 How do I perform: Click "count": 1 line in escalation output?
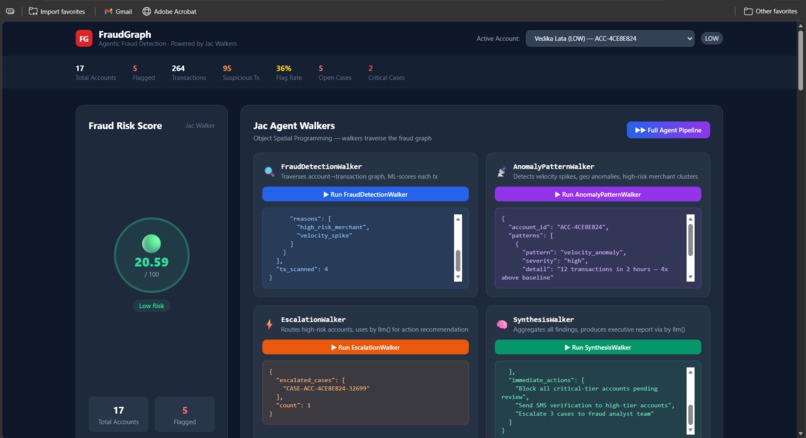coord(293,406)
